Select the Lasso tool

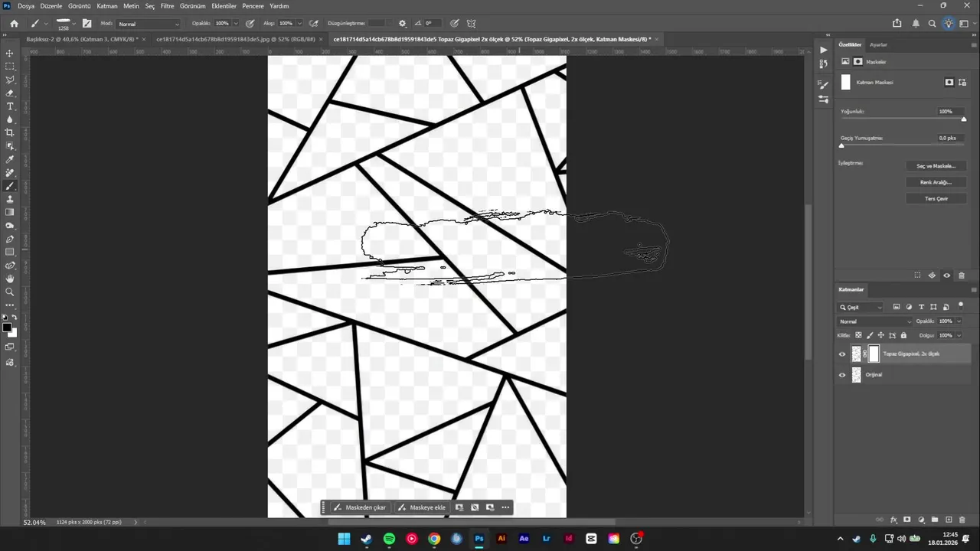pos(10,80)
